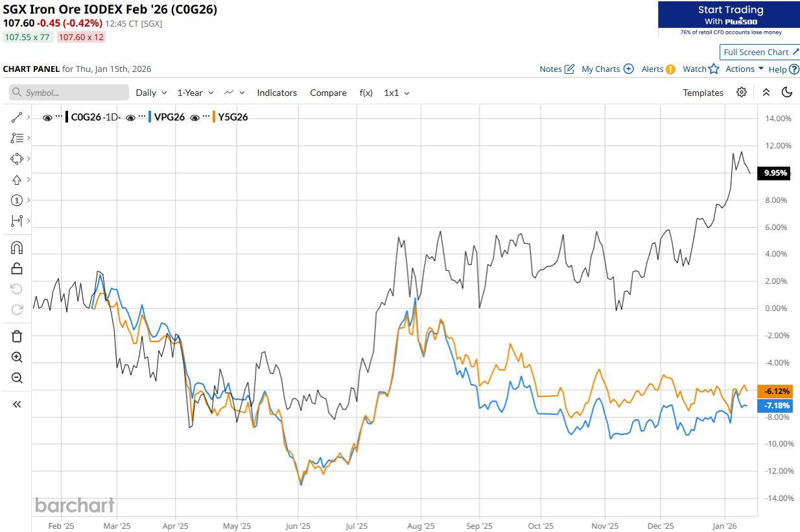
Task: Toggle visibility of the VPG26 series
Action: pos(131,117)
